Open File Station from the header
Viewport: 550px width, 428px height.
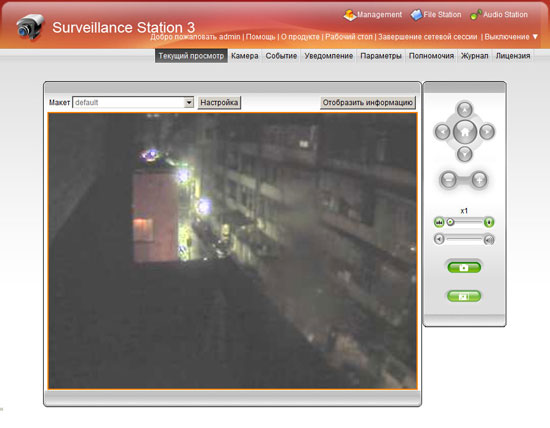click(x=436, y=15)
